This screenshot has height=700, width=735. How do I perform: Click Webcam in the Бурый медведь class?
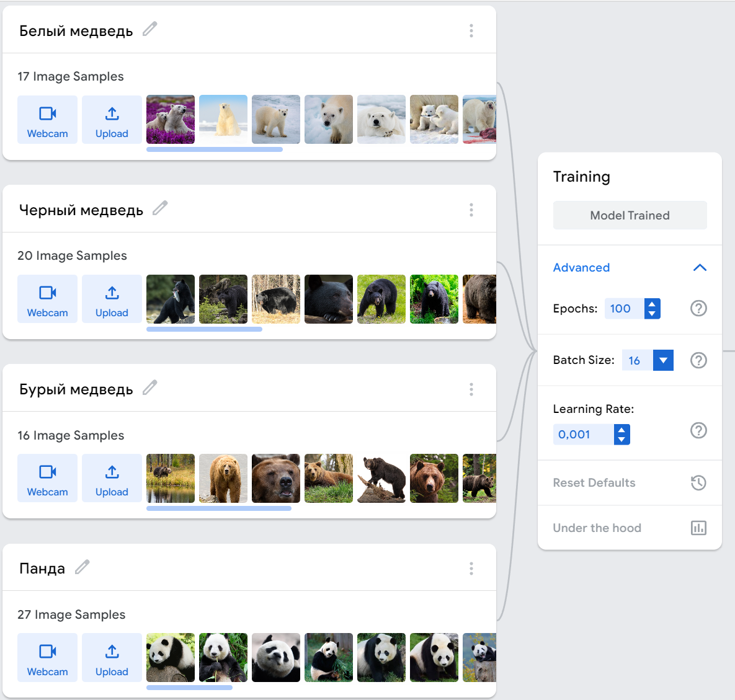(x=47, y=478)
